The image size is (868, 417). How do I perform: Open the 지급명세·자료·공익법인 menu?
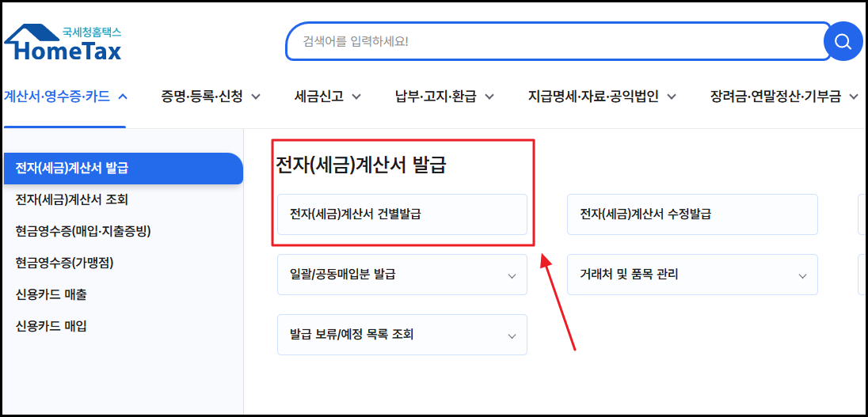click(602, 97)
